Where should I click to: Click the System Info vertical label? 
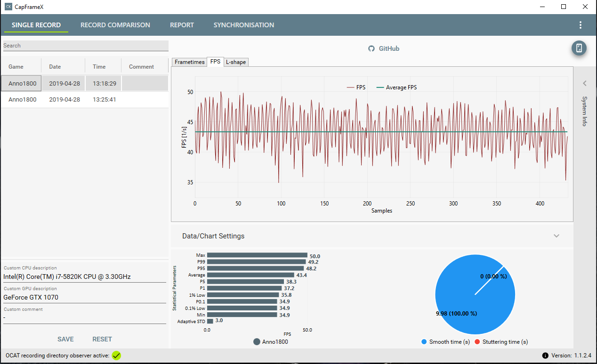click(x=585, y=111)
